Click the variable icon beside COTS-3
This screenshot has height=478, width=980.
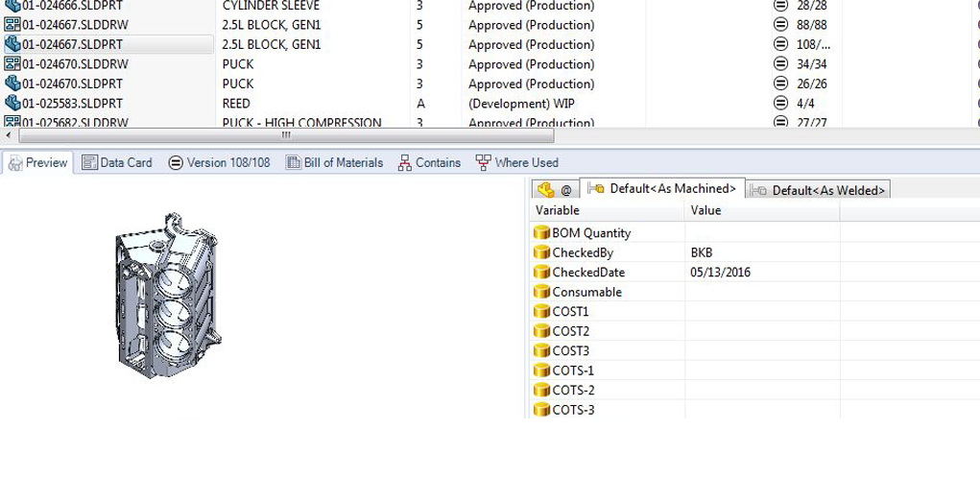point(541,410)
